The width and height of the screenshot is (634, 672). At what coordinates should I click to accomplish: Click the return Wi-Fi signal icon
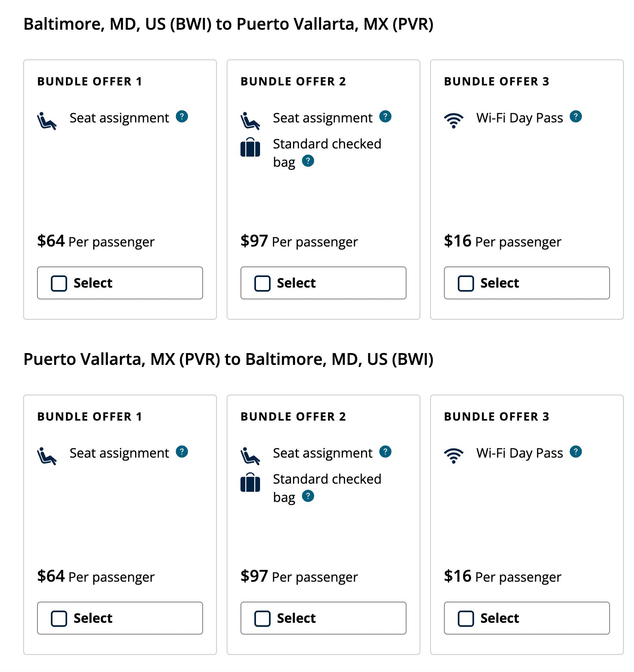click(x=454, y=456)
